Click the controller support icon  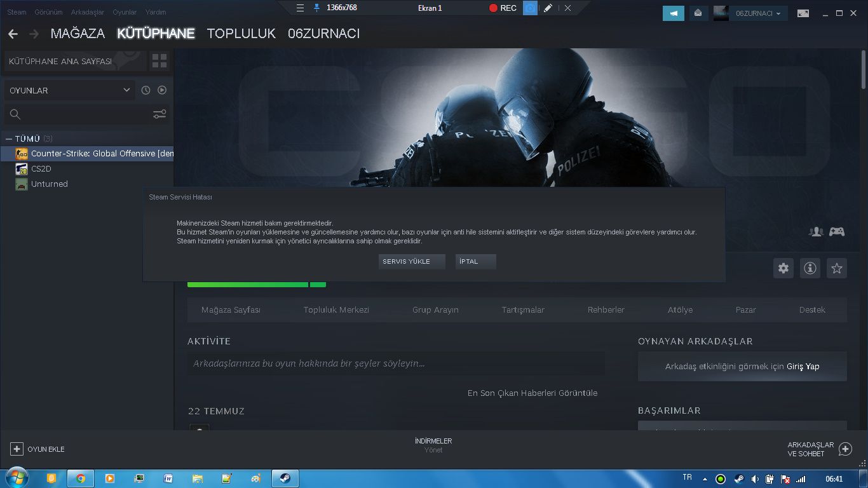click(837, 232)
